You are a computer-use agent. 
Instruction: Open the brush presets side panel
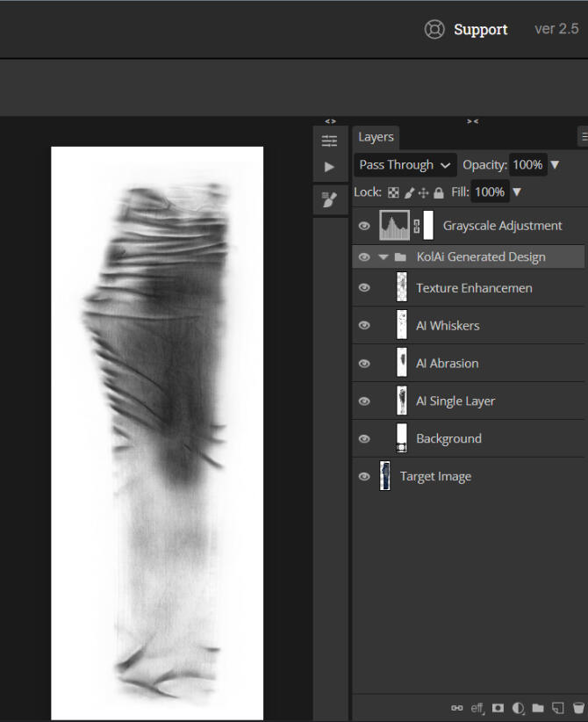pyautogui.click(x=330, y=200)
